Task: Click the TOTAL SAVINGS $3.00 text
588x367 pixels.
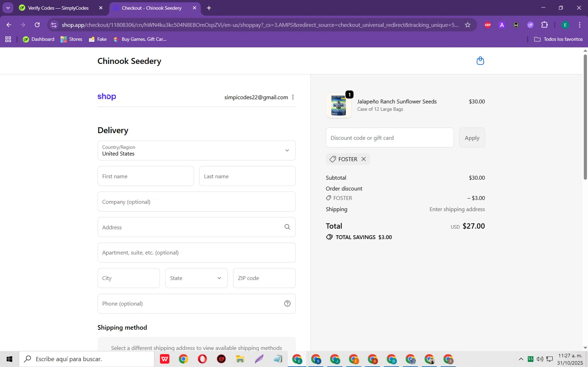Action: click(364, 237)
